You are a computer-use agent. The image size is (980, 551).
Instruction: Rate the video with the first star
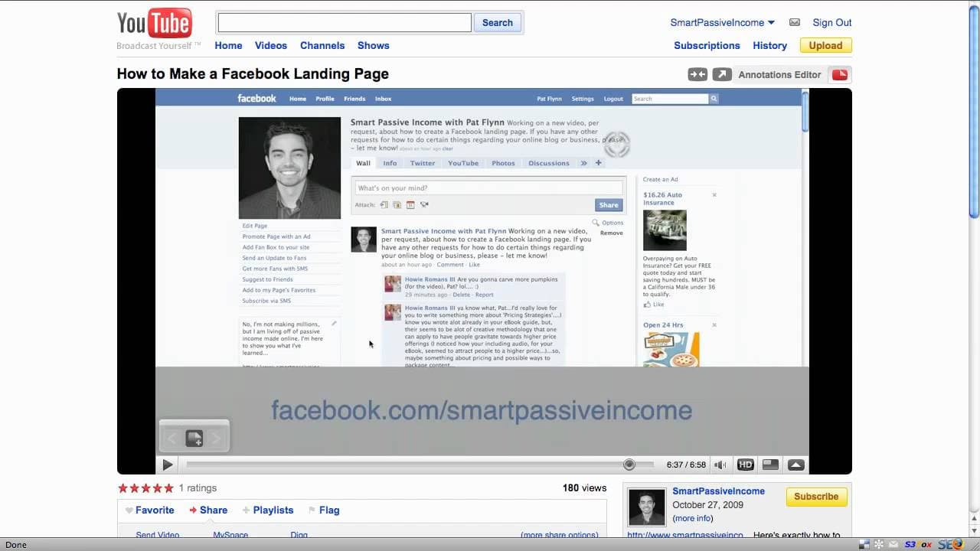pos(122,488)
